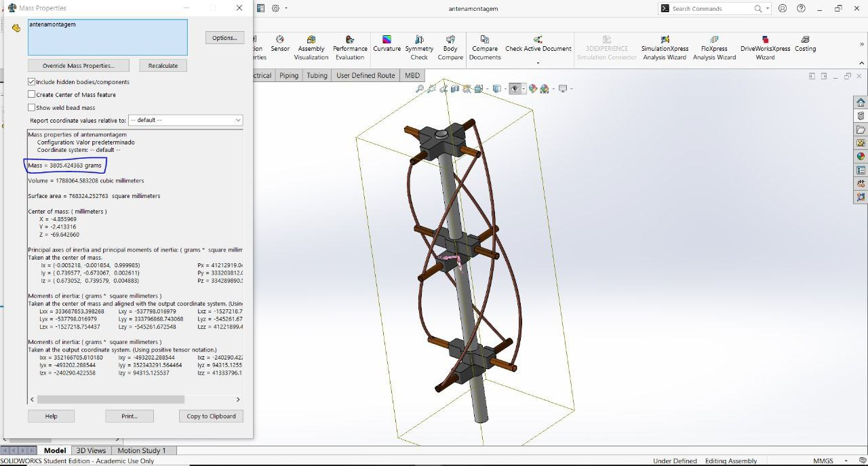Uncheck Include hidden bodies/components
Viewport: 868px width, 466px height.
click(32, 81)
